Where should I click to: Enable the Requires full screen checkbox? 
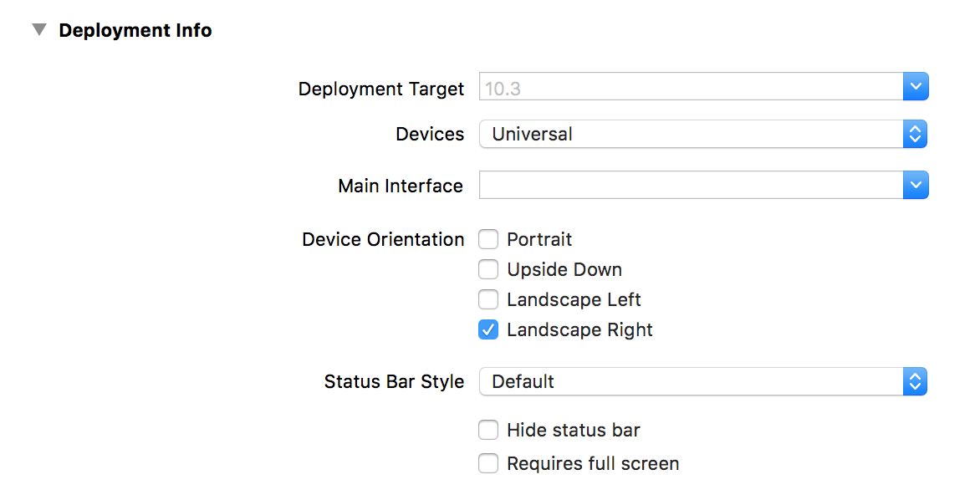click(x=488, y=463)
